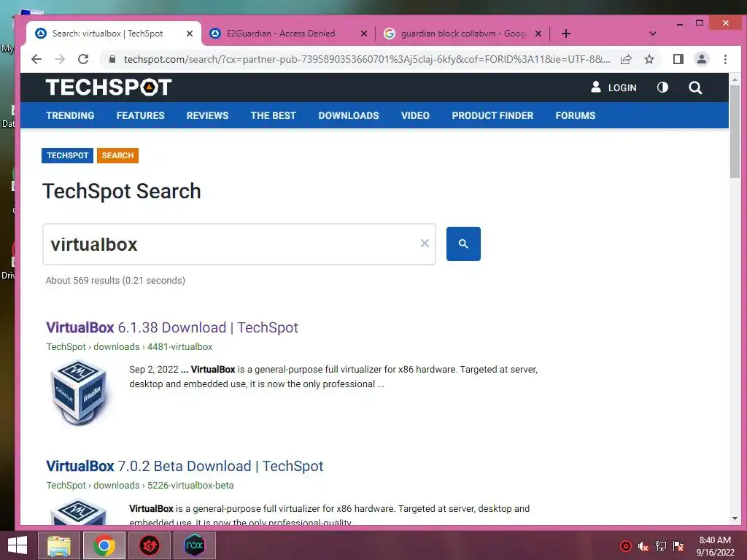This screenshot has height=560, width=747.
Task: Toggle dark mode contrast icon
Action: tap(662, 87)
